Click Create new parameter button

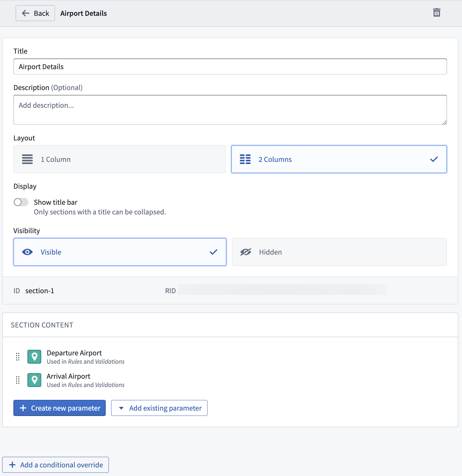[x=60, y=408]
